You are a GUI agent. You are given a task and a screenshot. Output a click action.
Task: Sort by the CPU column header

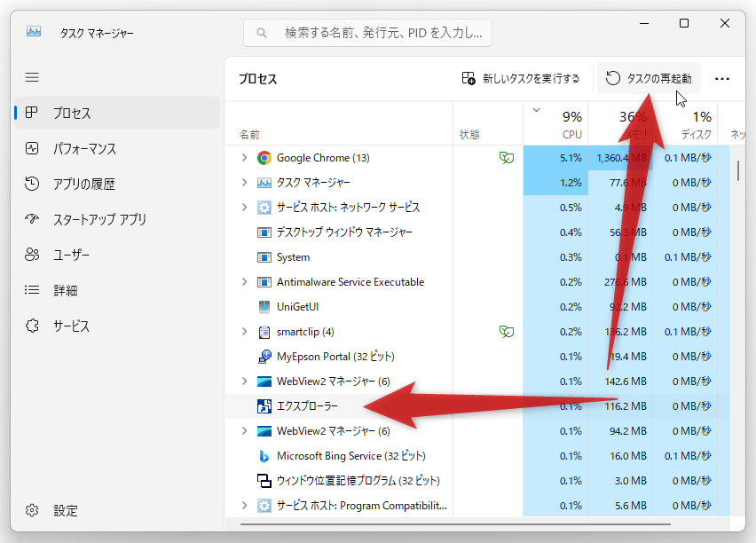[555, 124]
